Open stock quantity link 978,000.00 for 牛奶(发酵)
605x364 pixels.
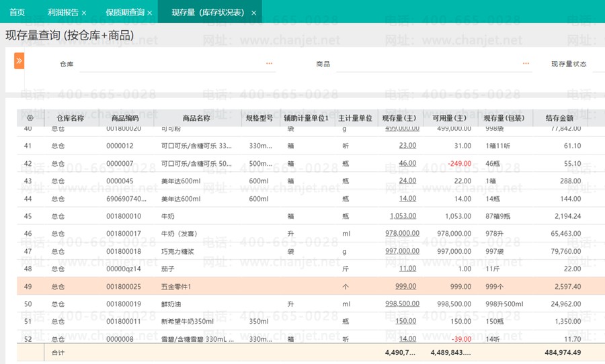coord(402,233)
